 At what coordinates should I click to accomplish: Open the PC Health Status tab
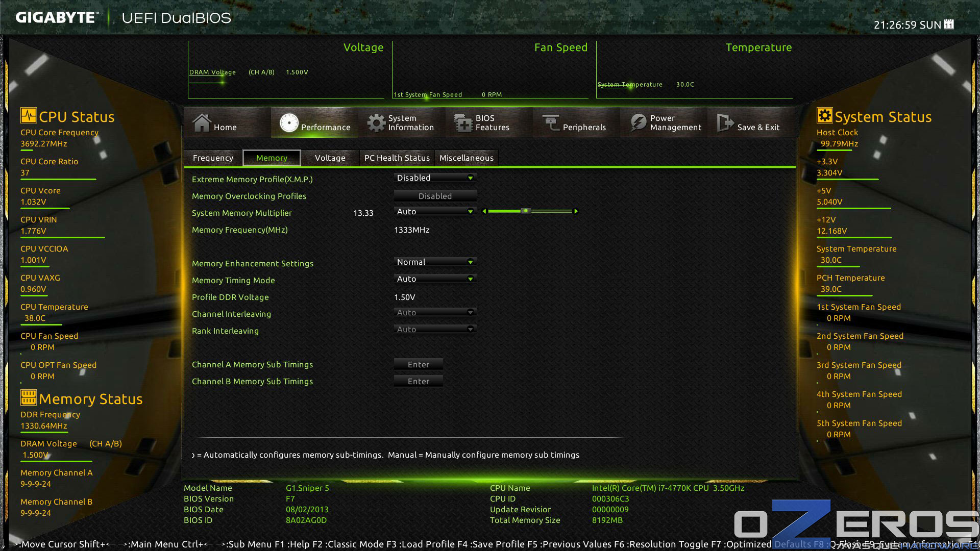coord(397,158)
